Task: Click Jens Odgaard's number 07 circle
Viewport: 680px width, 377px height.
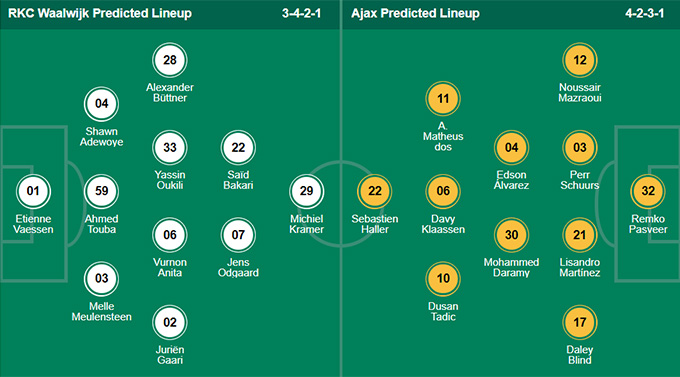Action: tap(238, 235)
